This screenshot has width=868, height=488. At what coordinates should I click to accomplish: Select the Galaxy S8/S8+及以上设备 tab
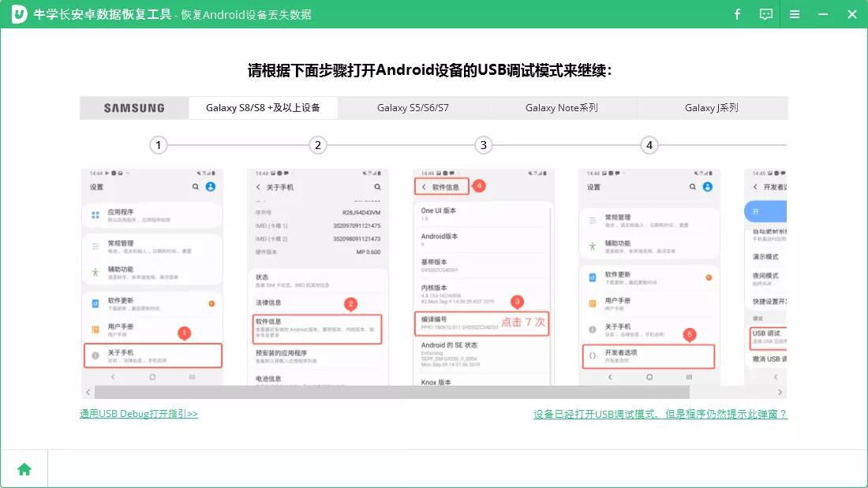pos(263,107)
